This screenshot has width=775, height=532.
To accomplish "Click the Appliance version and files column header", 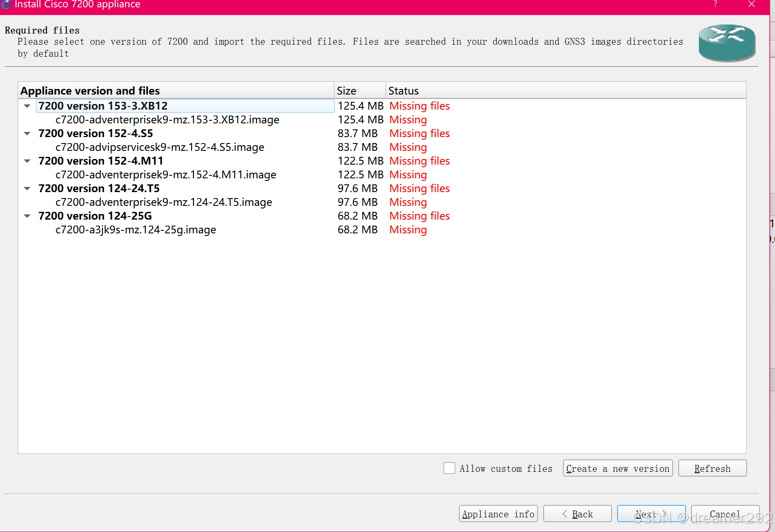I will pos(176,91).
